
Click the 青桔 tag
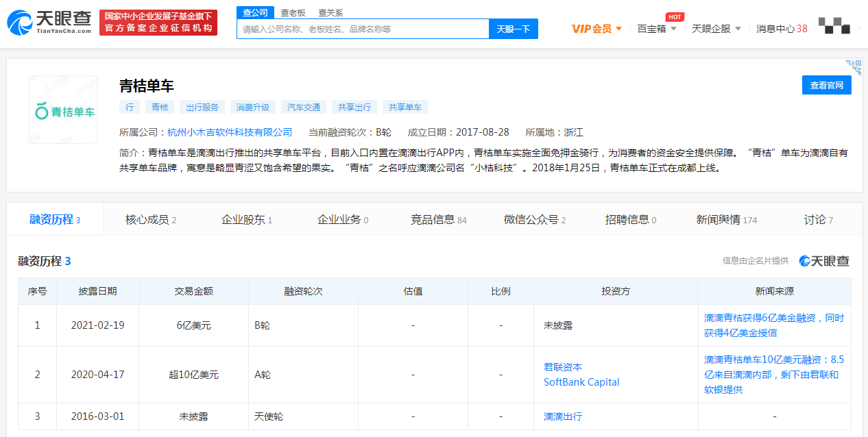tap(160, 107)
